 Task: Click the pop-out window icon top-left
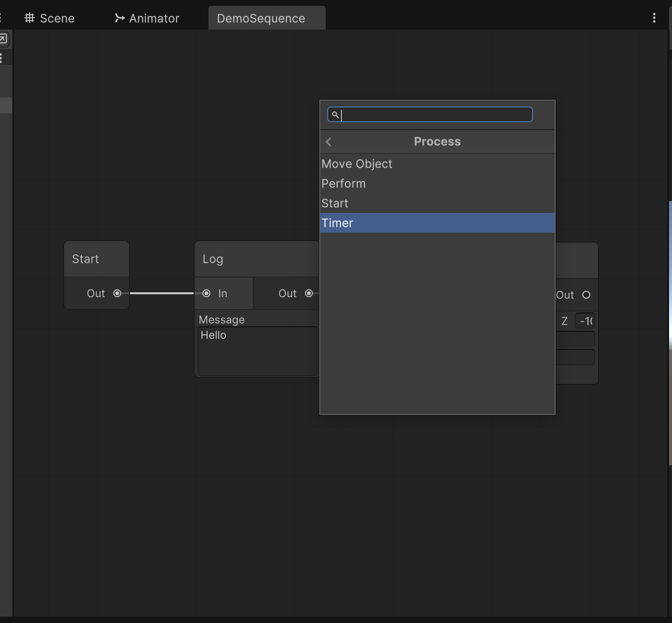pos(4,39)
